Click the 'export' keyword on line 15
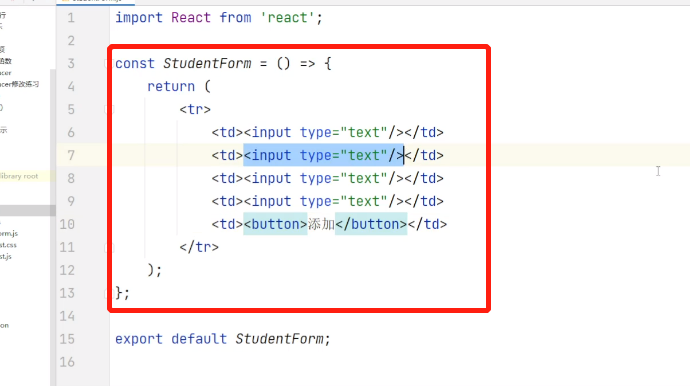Screen dimensions: 690x386 pyautogui.click(x=139, y=339)
